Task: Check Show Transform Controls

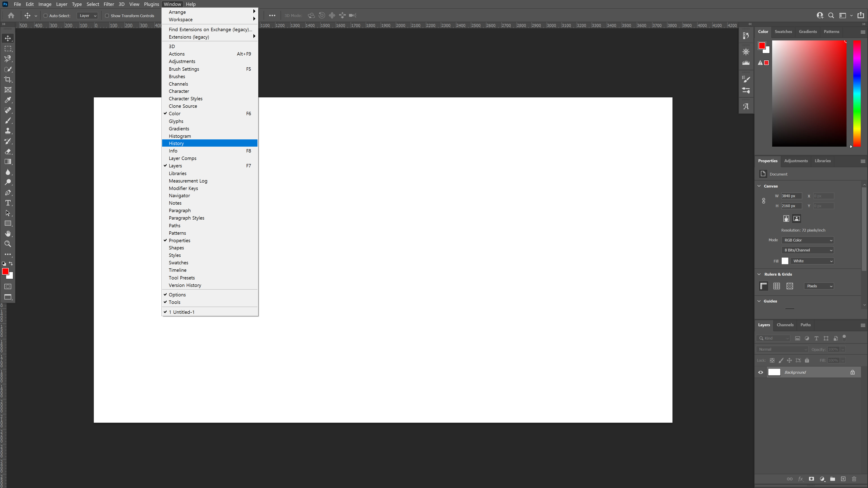Action: [x=107, y=16]
